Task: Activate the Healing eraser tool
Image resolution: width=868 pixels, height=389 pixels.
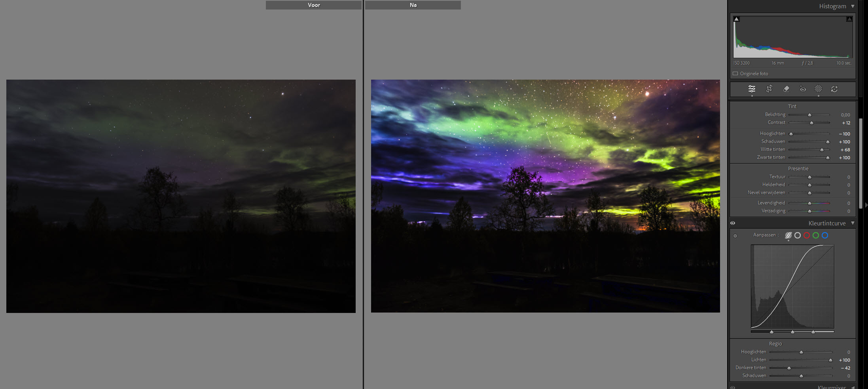Action: tap(786, 89)
